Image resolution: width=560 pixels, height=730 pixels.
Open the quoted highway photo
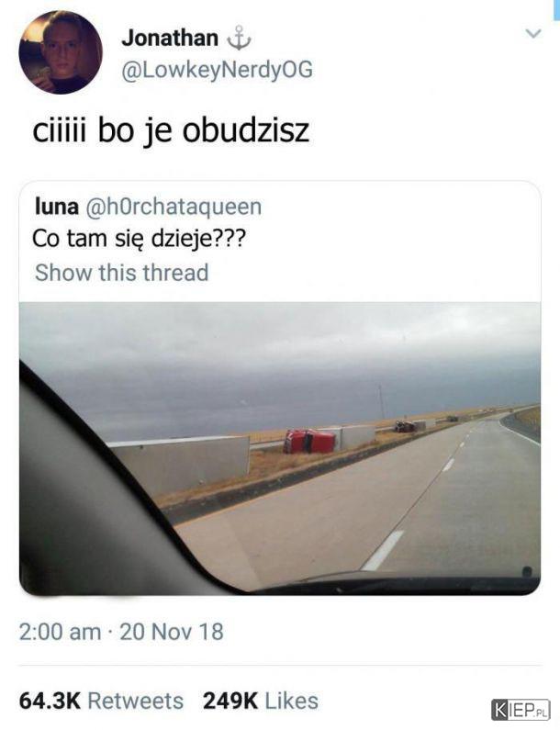pyautogui.click(x=280, y=448)
